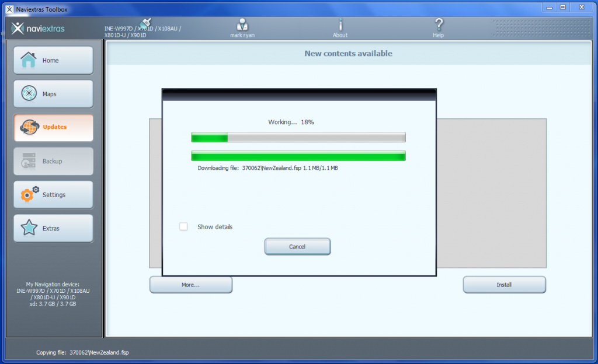Open the mark ryan user profile

point(242,27)
